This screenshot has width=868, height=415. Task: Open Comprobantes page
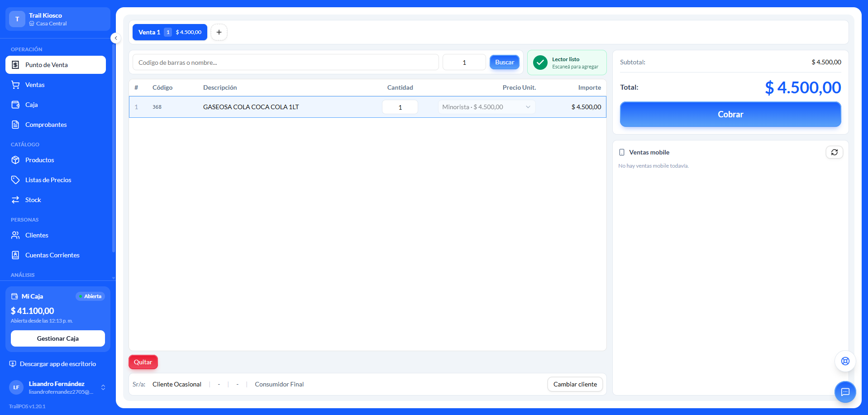tap(56, 125)
